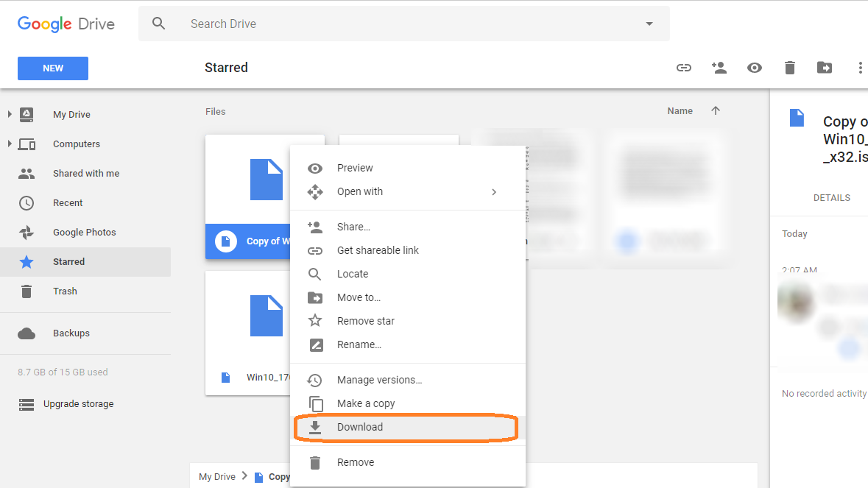This screenshot has height=488, width=868.
Task: Click the share add-person toolbar icon
Action: click(x=719, y=68)
